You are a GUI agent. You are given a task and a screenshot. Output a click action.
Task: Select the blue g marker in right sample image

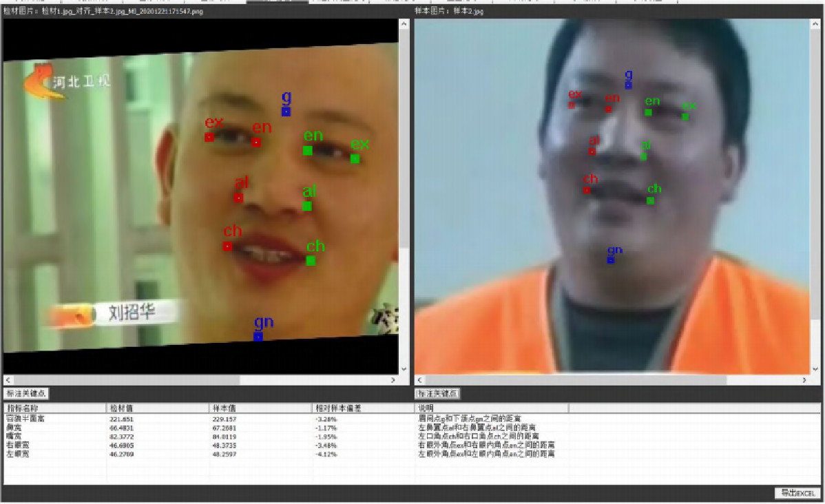[x=628, y=85]
